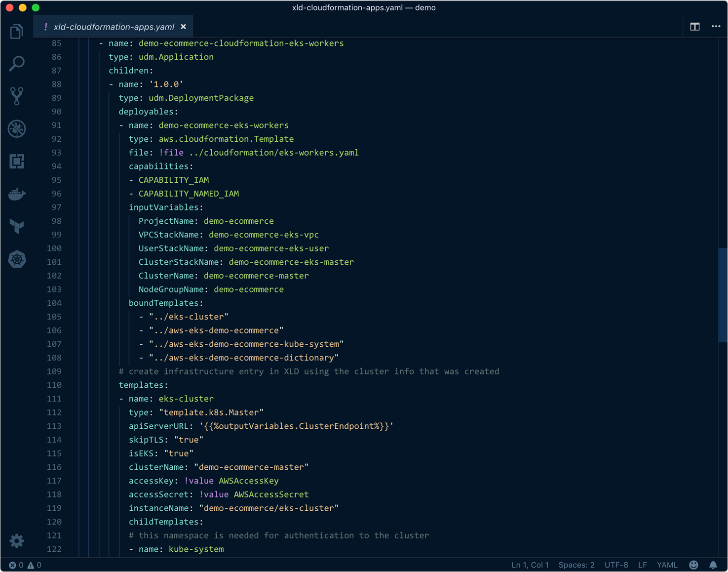Open the Extensions view
The image size is (728, 572).
tap(17, 162)
